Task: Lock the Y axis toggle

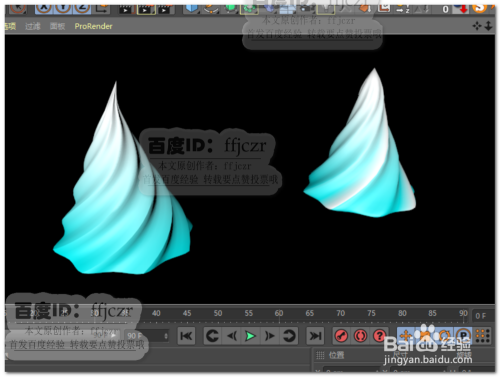Action: tap(63, 8)
